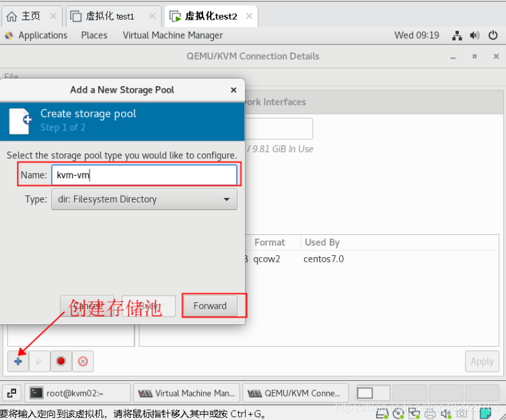The height and width of the screenshot is (420, 506).
Task: Open the network status icon in top bar
Action: coord(457,36)
